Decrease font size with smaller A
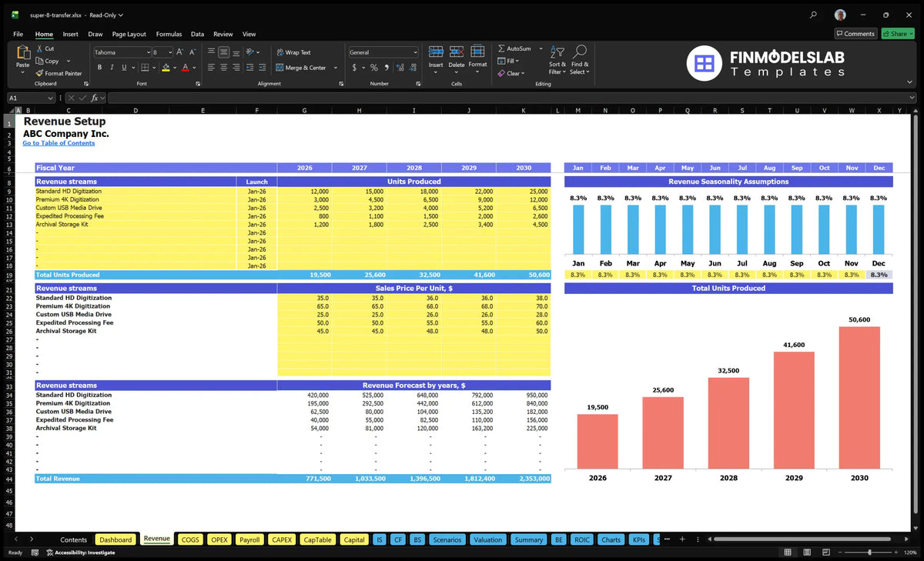This screenshot has width=924, height=561. pyautogui.click(x=192, y=52)
